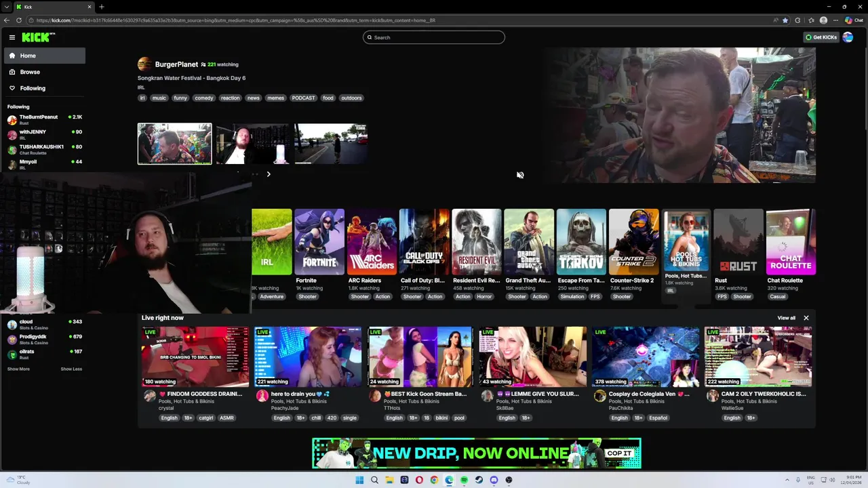Screen dimensions: 868x488
Task: Click the Get KICKs button
Action: (821, 37)
